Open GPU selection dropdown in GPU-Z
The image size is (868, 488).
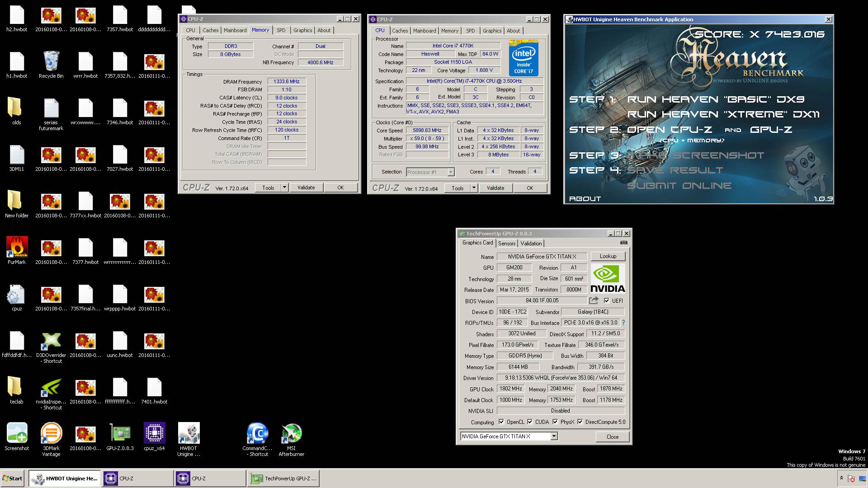[x=554, y=436]
